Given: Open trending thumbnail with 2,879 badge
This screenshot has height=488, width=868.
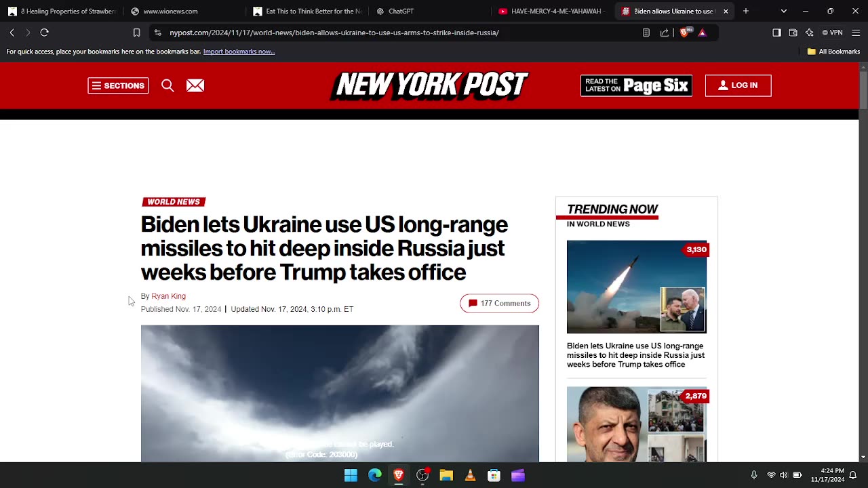Looking at the screenshot, I should coord(636,424).
